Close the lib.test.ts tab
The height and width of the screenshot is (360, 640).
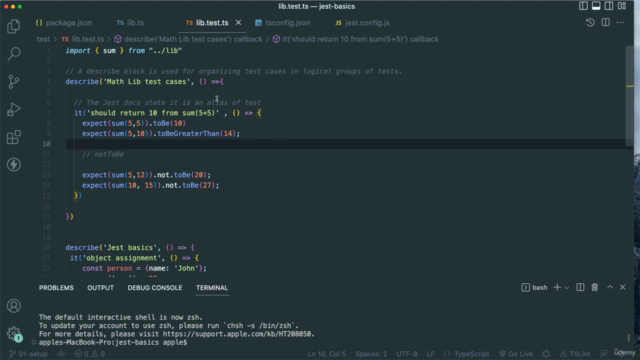[238, 23]
